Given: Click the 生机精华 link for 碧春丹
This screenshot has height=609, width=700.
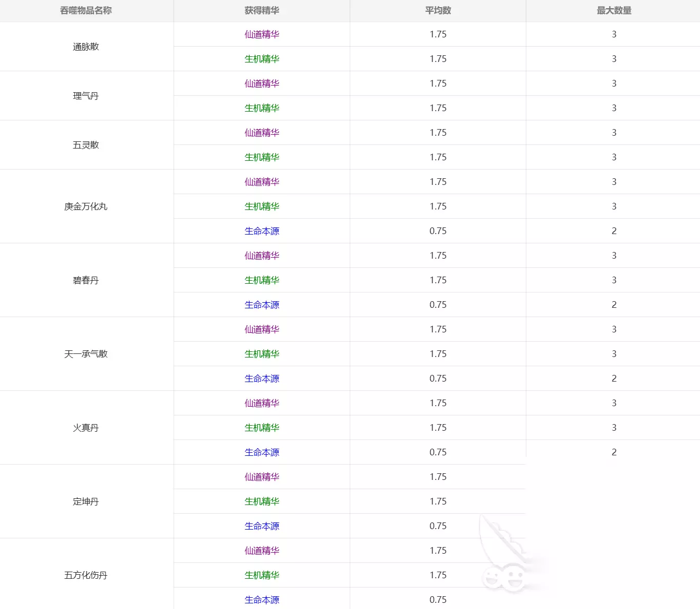Looking at the screenshot, I should 262,280.
